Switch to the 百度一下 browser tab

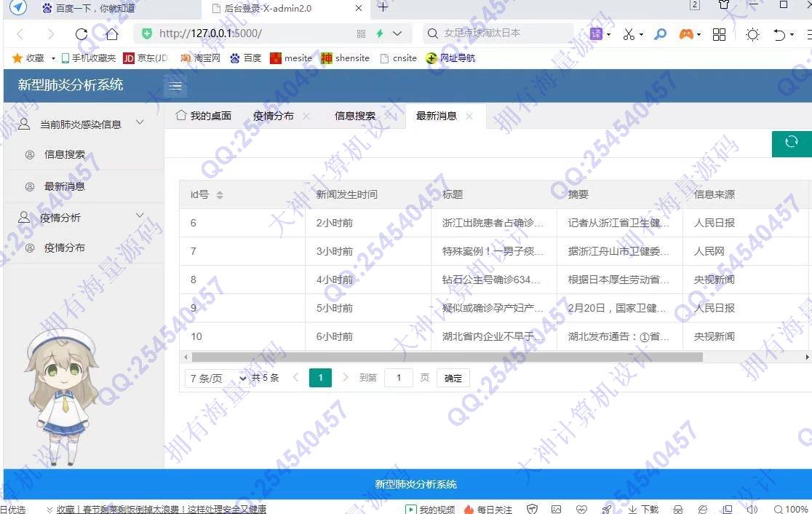click(x=96, y=8)
